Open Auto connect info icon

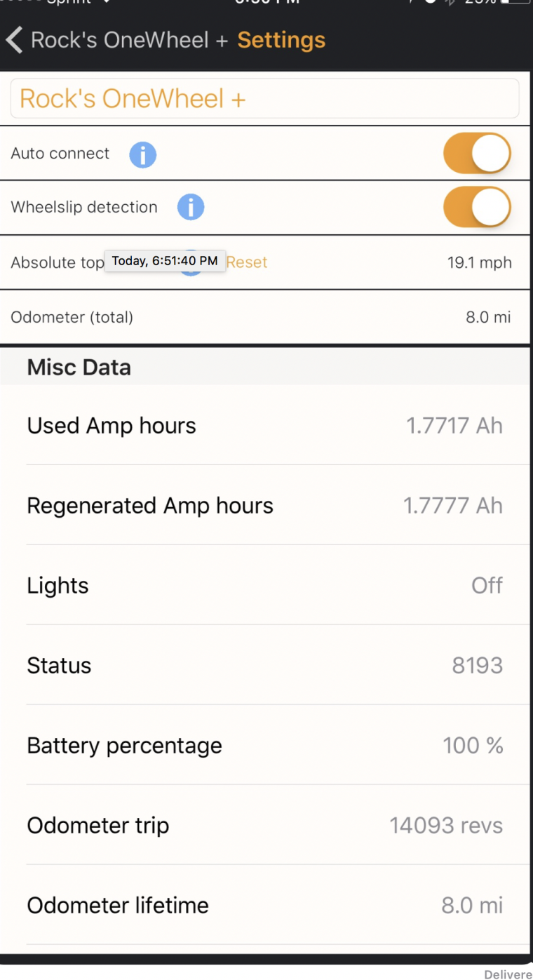(142, 154)
